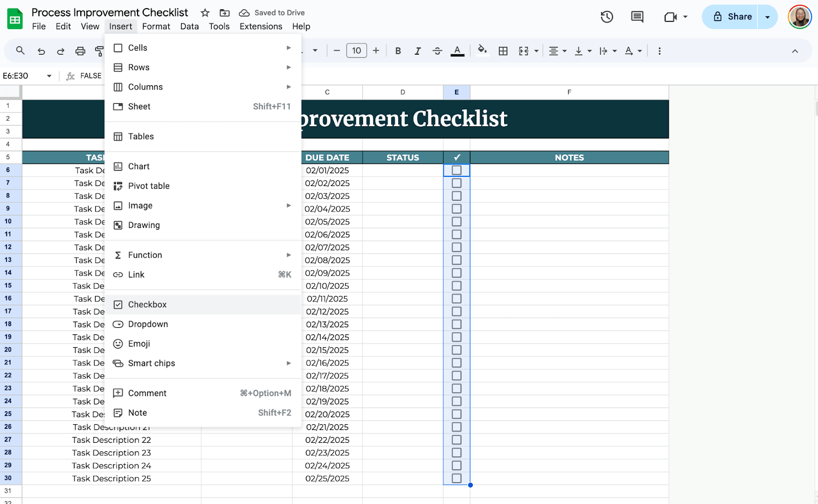This screenshot has height=504, width=818.
Task: Apply italic formatting
Action: (418, 51)
